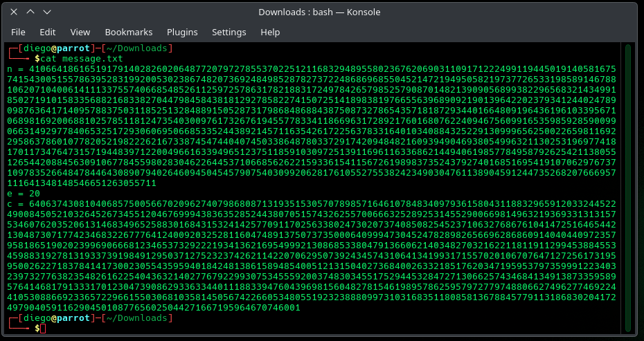644x341 pixels.
Task: Click the 'e = 20' line
Action: pos(24,193)
